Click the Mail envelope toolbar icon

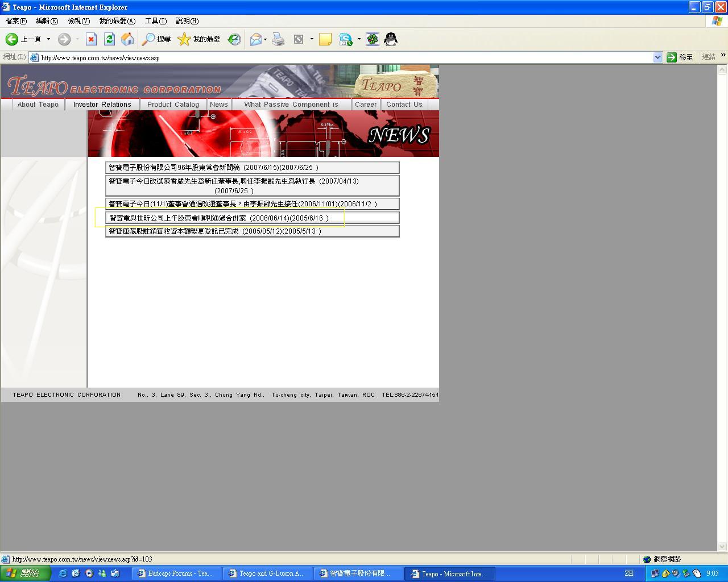[256, 39]
